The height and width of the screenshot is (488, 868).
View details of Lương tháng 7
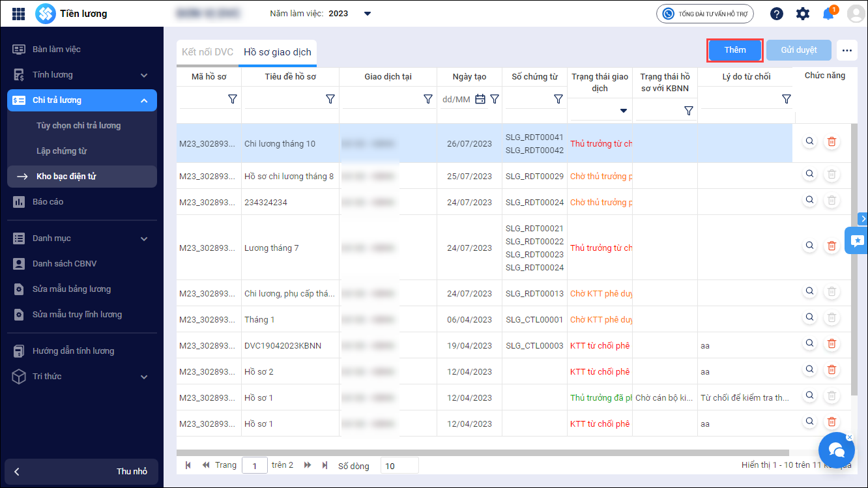click(x=810, y=246)
